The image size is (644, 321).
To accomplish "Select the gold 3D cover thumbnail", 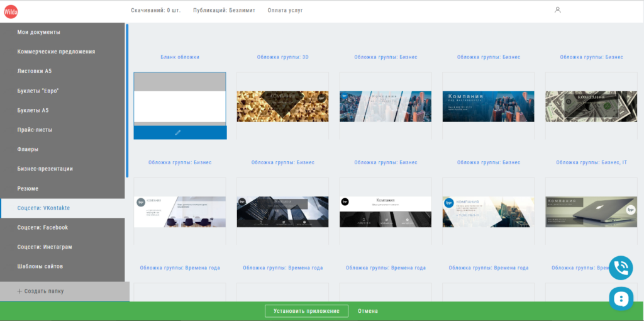I will [x=282, y=106].
